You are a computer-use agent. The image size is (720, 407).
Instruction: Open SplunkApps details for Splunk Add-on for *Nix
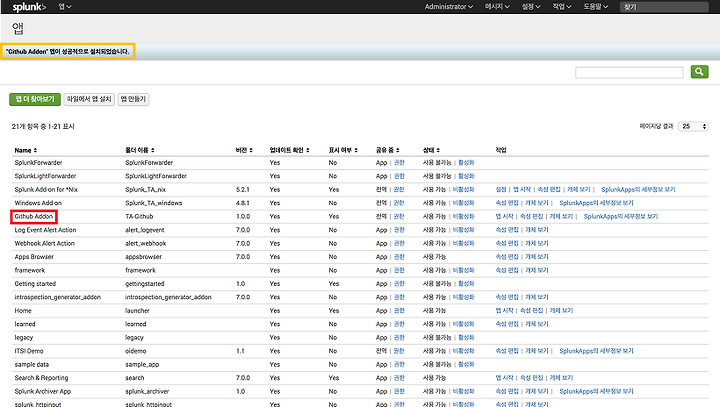[x=638, y=189]
